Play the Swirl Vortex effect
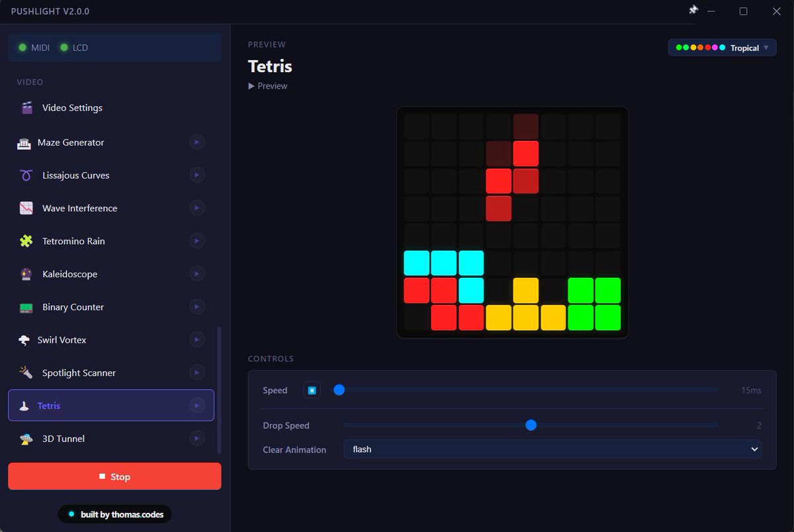This screenshot has height=532, width=794. point(197,340)
